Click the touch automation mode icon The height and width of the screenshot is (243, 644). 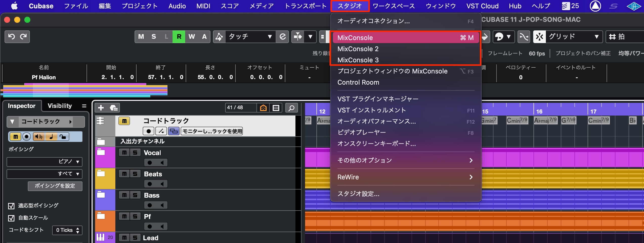tap(219, 37)
